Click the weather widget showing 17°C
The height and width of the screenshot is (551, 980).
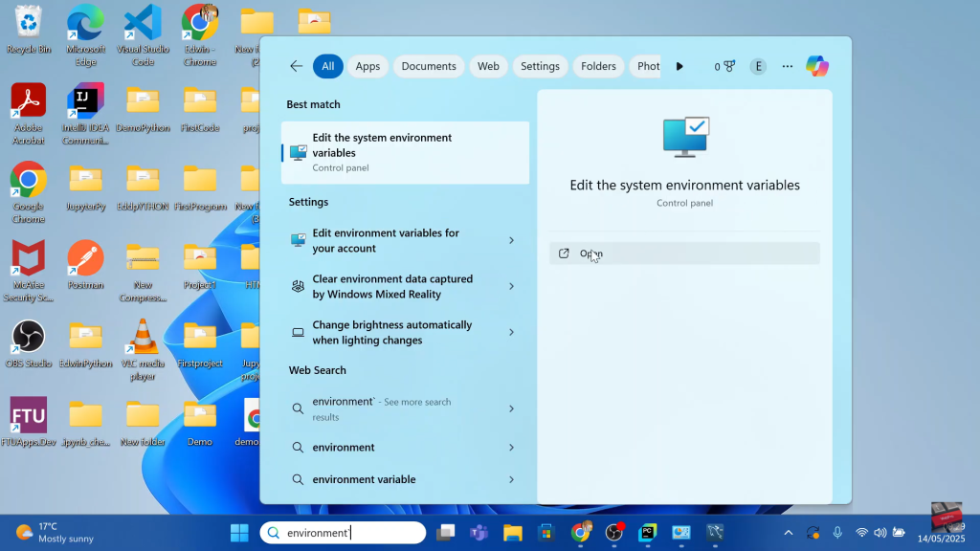click(x=55, y=533)
